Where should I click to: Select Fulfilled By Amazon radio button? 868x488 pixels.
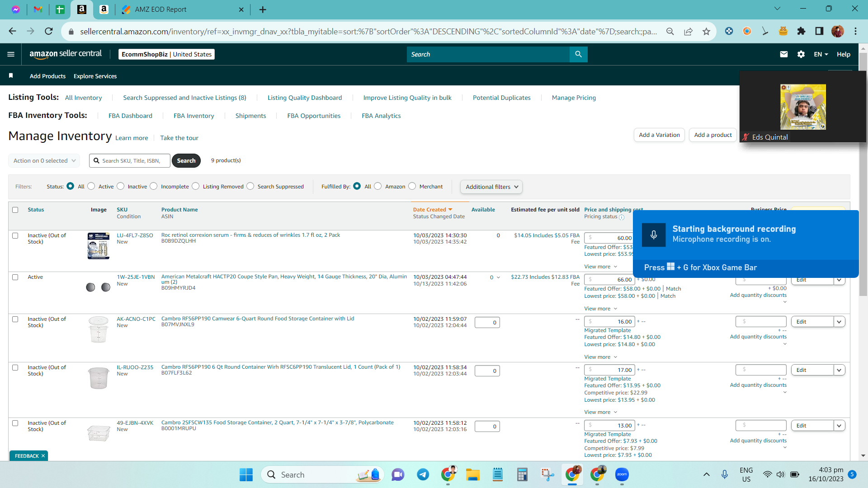378,186
